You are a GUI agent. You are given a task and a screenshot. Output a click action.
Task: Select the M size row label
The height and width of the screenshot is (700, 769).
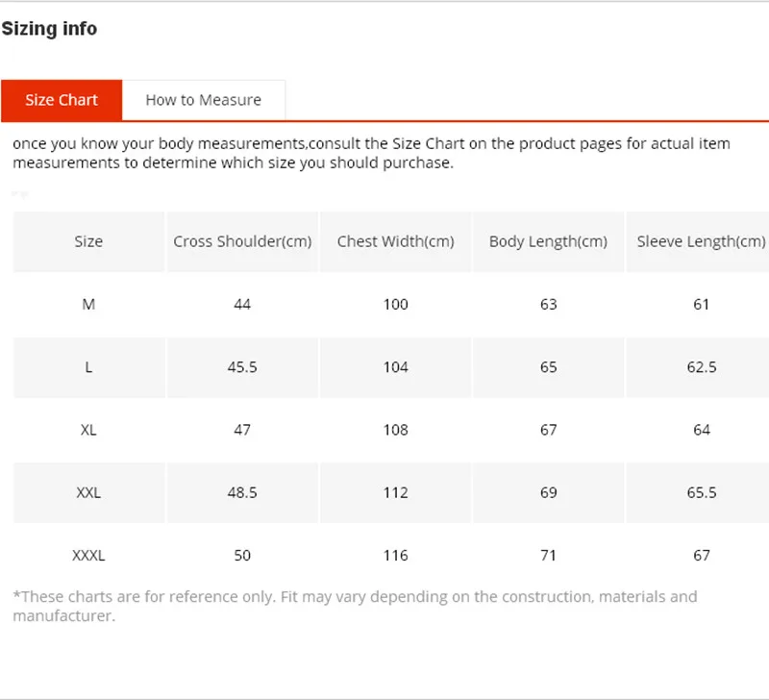88,304
